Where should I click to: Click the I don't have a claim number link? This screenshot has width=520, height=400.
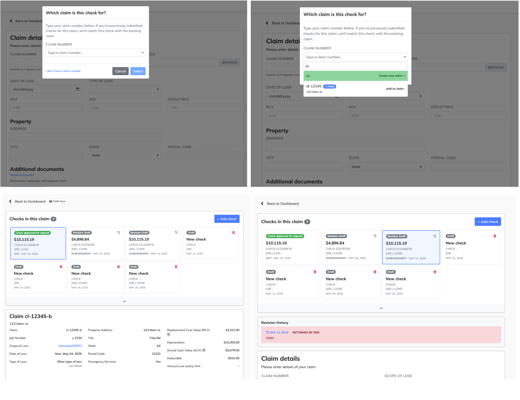[63, 71]
